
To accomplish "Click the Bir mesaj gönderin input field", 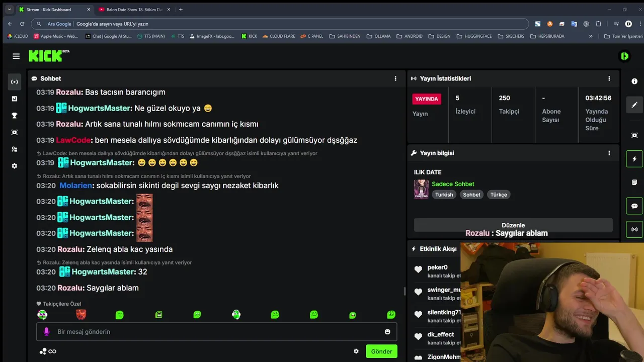I will click(x=217, y=332).
